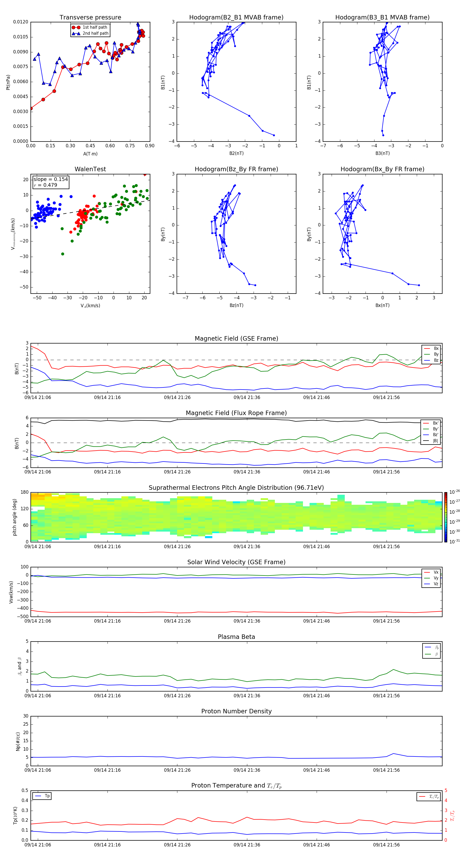Select 'β' legend entry in Plasma Beta
This screenshot has width=473, height=868.
(x=431, y=654)
